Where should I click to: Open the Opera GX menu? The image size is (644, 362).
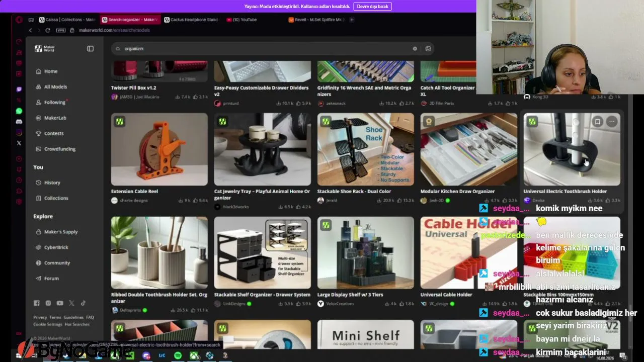19,20
